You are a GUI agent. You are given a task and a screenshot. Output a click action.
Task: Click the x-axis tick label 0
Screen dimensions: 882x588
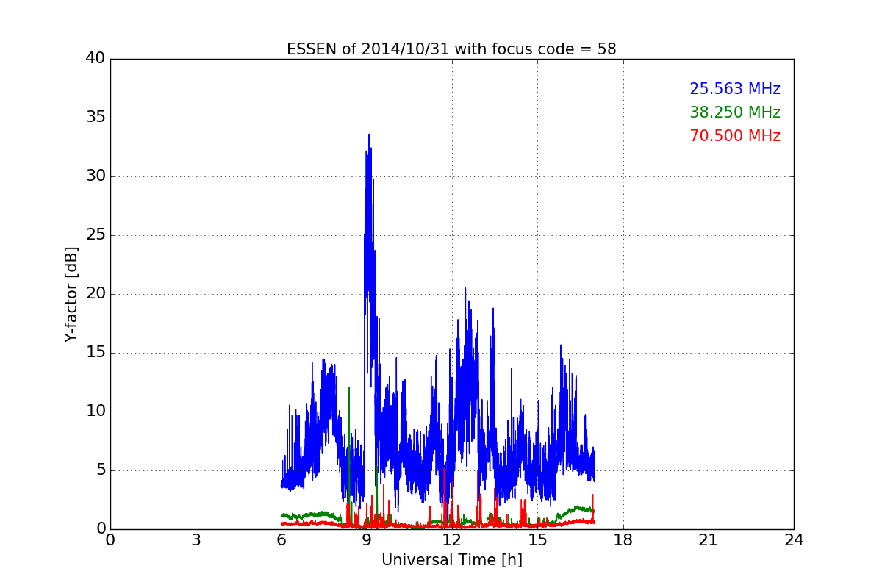[x=110, y=540]
